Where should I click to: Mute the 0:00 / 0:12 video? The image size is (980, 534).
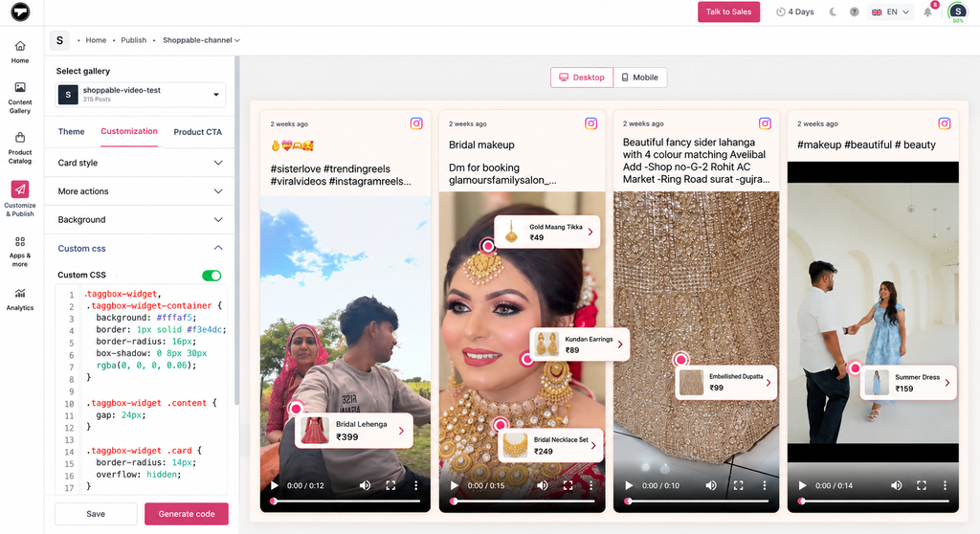(365, 485)
